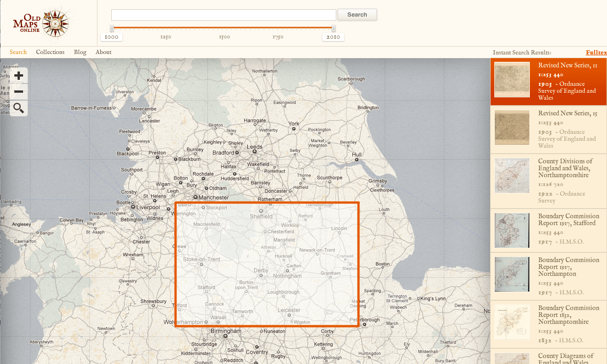607x364 pixels.
Task: Open Revised New Series 11 map thumbnail
Action: click(512, 79)
